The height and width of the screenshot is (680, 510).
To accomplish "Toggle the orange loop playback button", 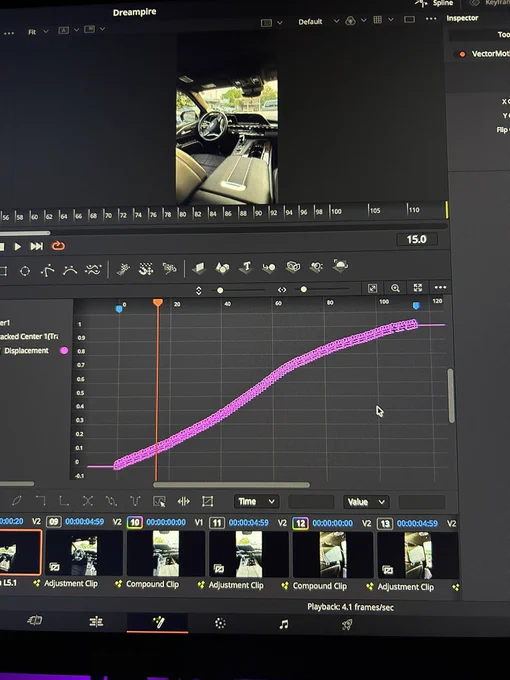I will (x=58, y=246).
